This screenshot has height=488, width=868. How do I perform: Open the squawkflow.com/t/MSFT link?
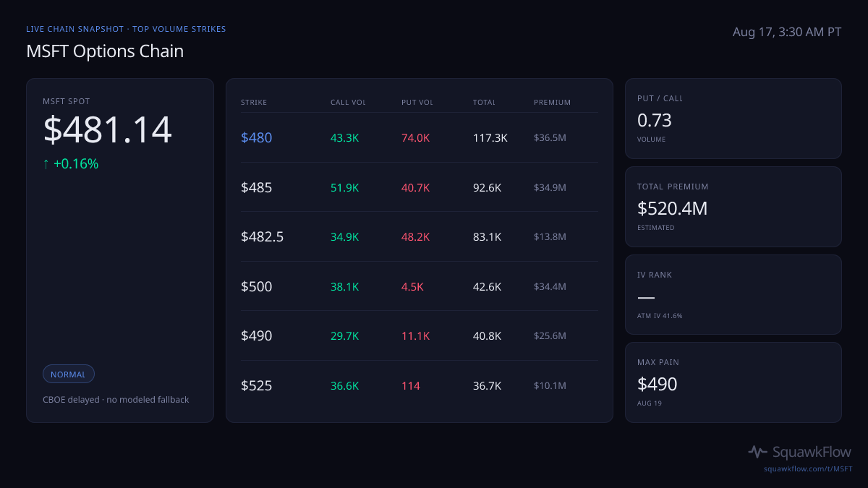[808, 469]
